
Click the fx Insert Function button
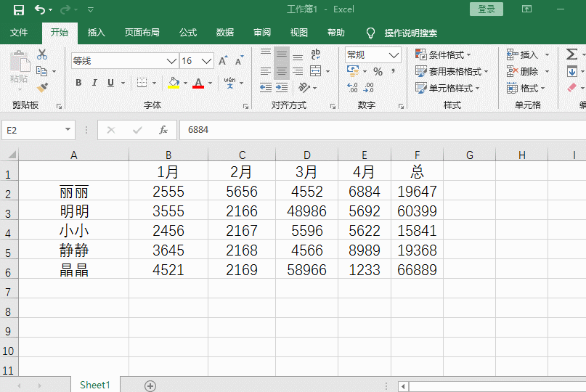(x=163, y=130)
